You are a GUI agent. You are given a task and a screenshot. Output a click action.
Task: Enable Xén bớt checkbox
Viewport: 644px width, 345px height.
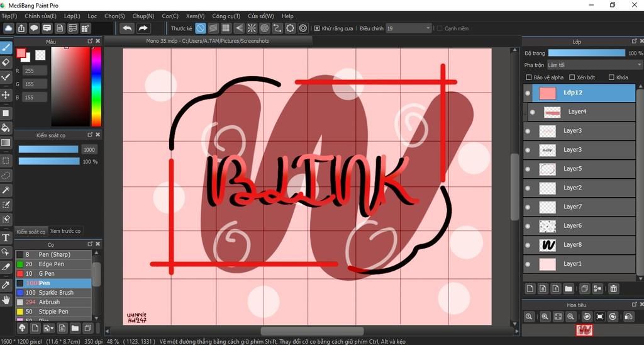click(572, 77)
